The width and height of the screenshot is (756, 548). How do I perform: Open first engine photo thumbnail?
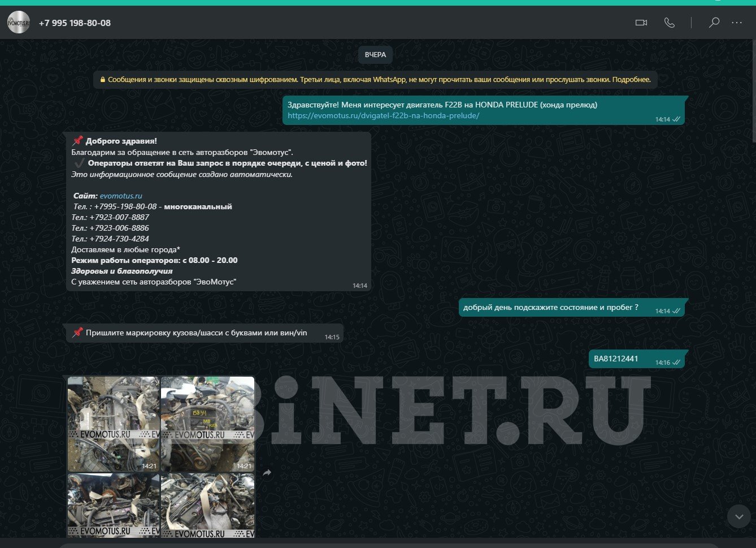coord(114,424)
